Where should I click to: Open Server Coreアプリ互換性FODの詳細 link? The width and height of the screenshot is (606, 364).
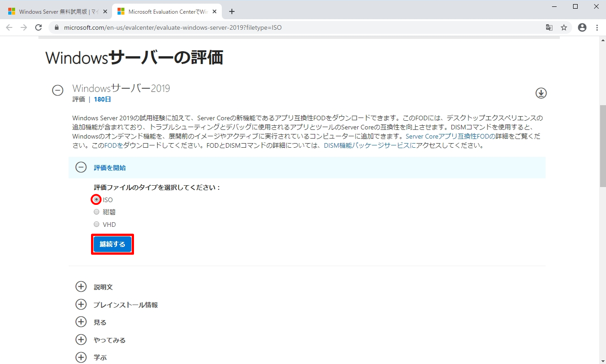coord(450,136)
